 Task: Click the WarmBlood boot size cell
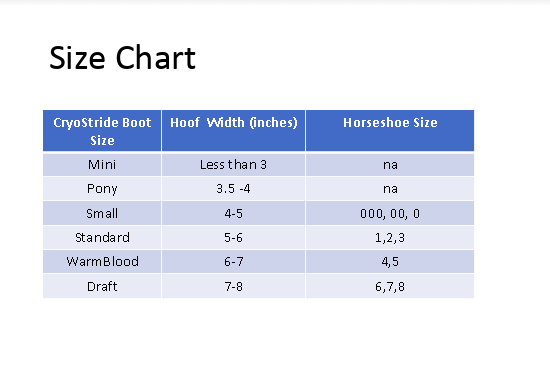coord(102,262)
